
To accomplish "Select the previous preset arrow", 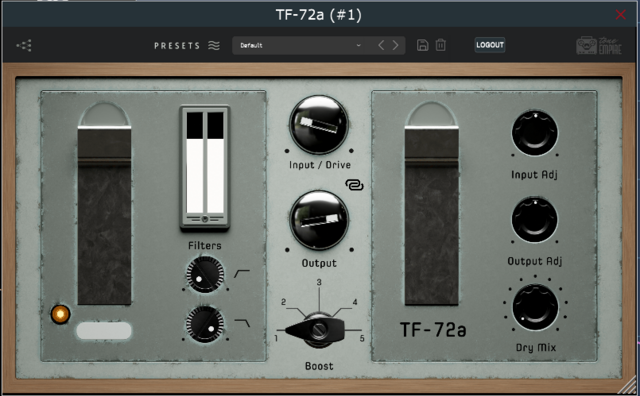I will (381, 45).
